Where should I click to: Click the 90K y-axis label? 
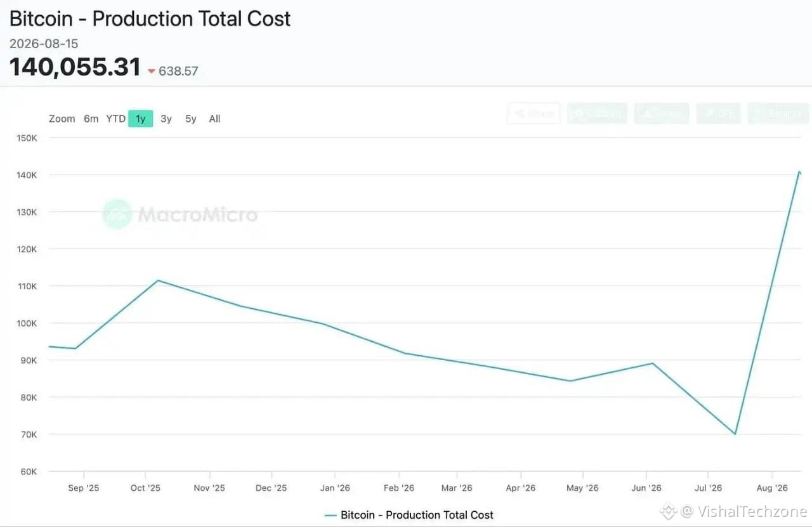coord(29,360)
